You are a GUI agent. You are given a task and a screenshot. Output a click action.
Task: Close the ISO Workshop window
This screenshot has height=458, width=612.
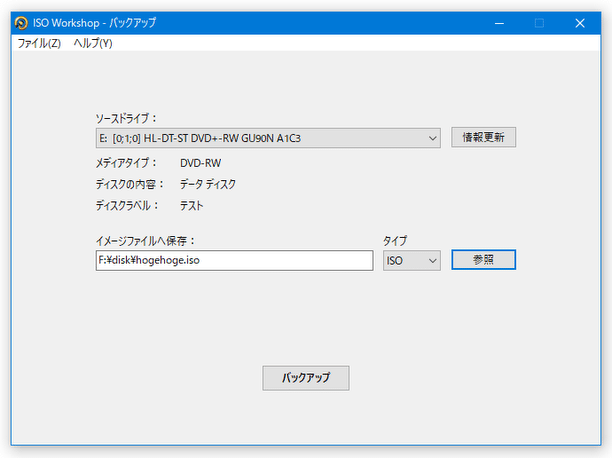[579, 23]
